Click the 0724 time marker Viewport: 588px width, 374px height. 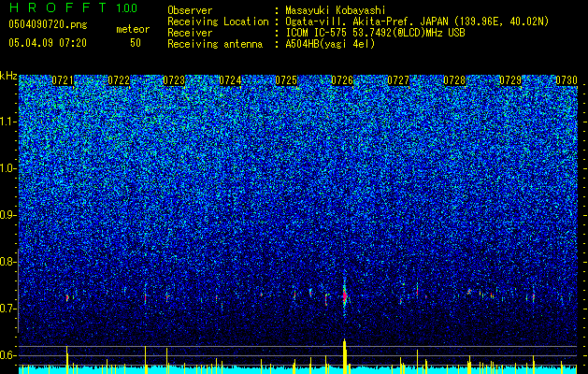click(230, 80)
